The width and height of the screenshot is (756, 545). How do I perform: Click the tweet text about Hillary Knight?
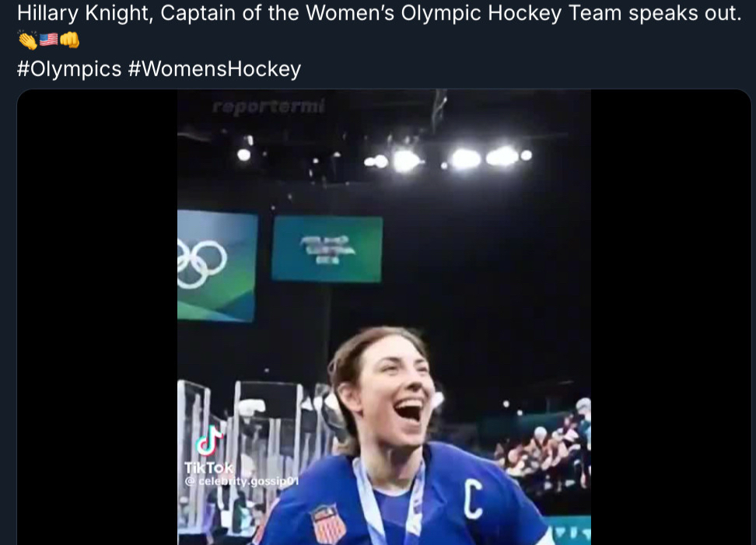point(379,13)
